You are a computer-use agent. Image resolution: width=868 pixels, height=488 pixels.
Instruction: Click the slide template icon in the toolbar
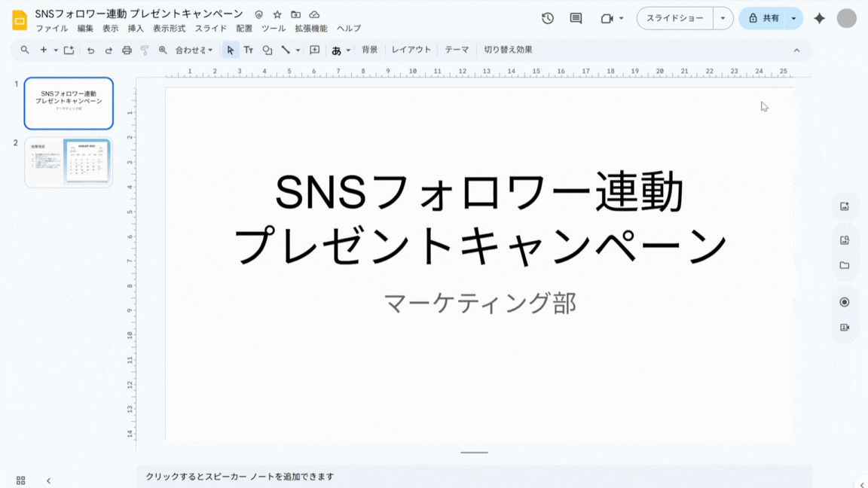[69, 50]
